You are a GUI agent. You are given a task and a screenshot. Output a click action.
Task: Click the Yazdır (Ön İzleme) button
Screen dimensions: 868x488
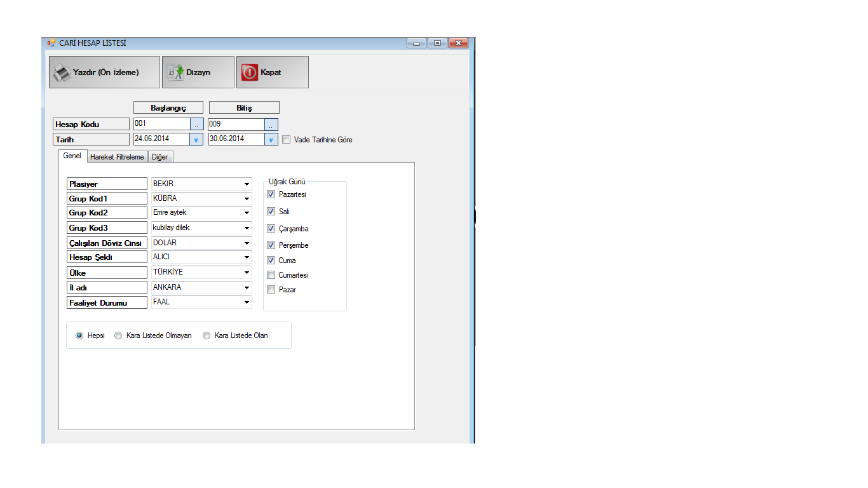click(x=104, y=72)
